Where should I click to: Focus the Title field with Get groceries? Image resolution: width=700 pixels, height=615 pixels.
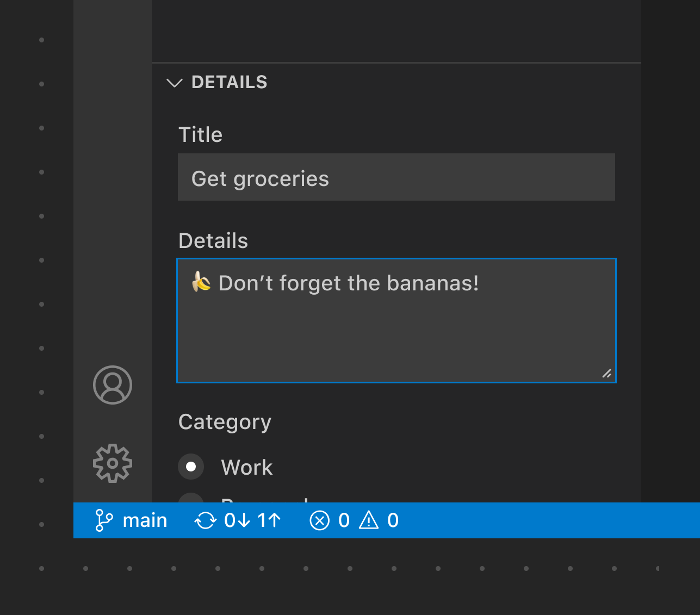click(396, 177)
